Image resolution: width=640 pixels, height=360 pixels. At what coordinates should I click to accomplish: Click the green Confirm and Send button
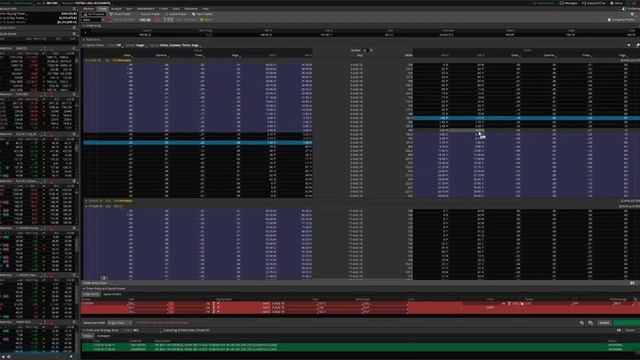click(627, 322)
